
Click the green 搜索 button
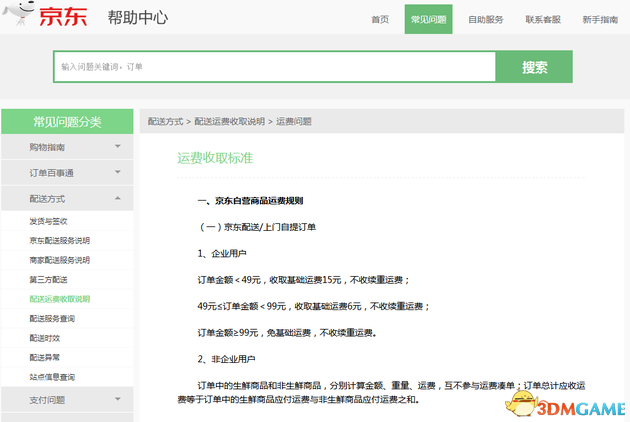534,67
